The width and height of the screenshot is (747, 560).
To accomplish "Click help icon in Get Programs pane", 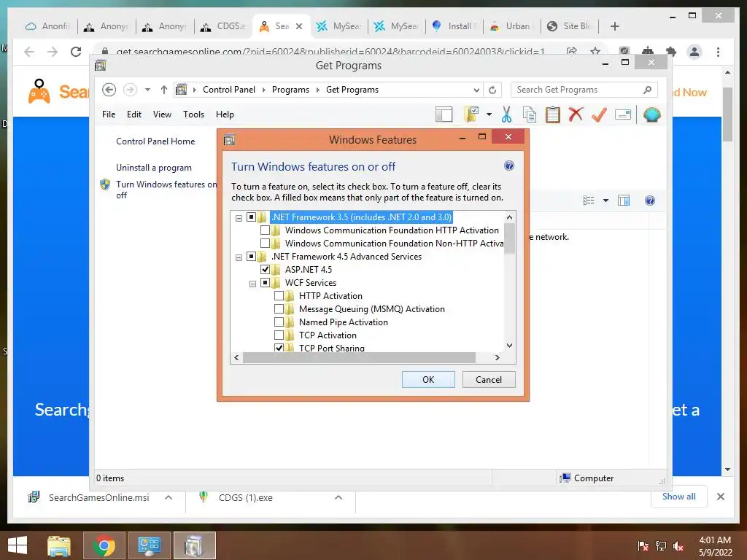I will coord(650,201).
